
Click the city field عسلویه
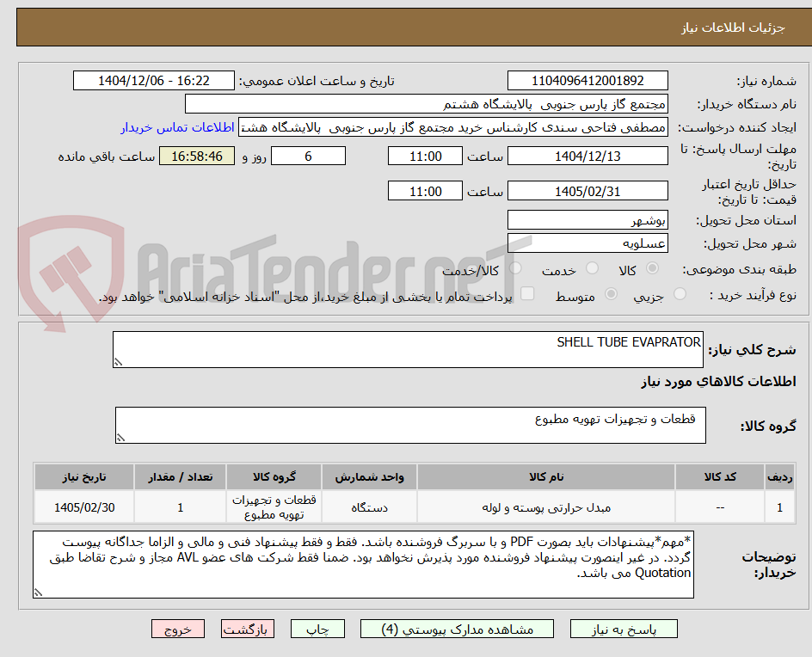point(587,243)
